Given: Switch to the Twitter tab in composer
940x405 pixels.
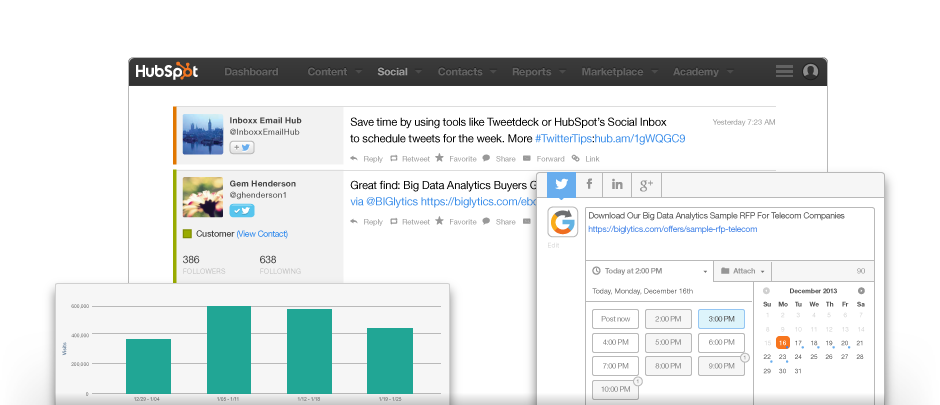Looking at the screenshot, I should coord(561,185).
